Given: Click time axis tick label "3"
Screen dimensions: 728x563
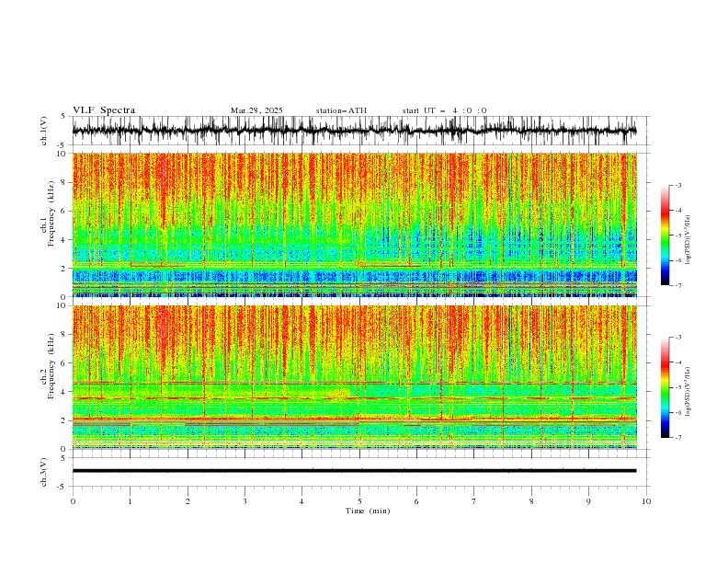Looking at the screenshot, I should click(x=245, y=501).
